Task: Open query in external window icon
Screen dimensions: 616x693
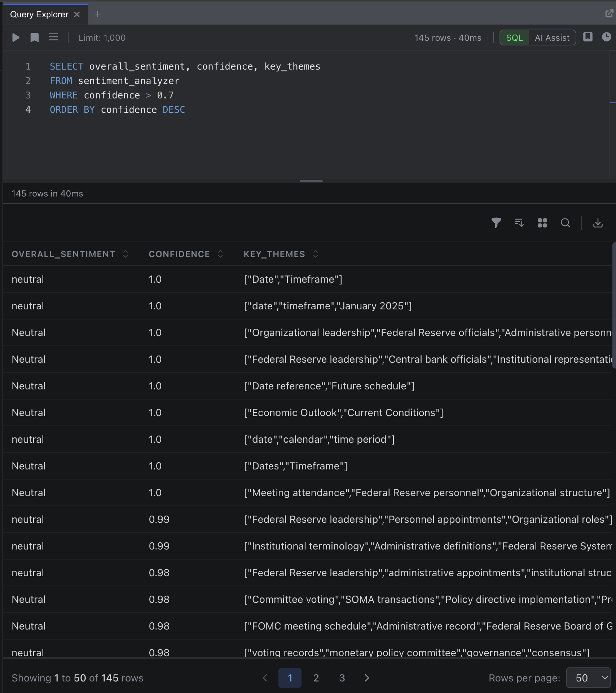Action: coord(609,14)
